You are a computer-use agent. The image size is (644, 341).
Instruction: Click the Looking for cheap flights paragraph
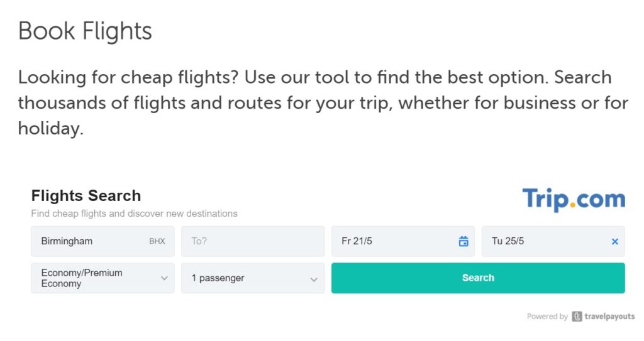pyautogui.click(x=323, y=102)
